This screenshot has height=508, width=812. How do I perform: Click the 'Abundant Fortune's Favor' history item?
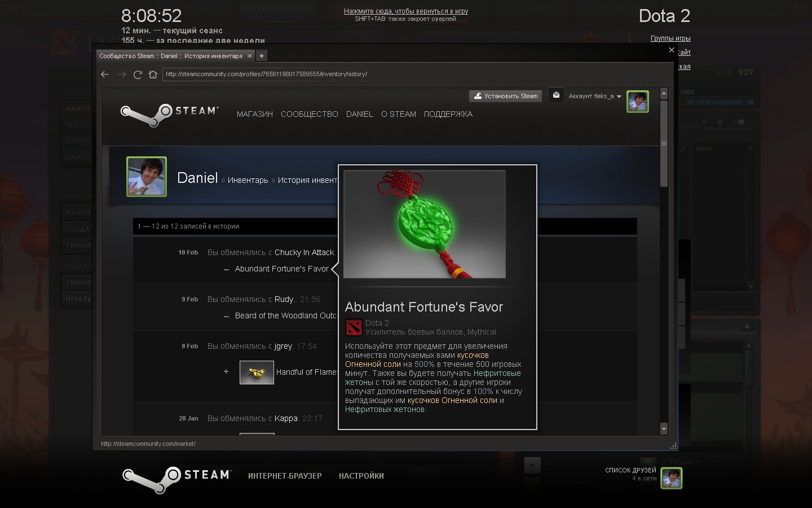(282, 269)
